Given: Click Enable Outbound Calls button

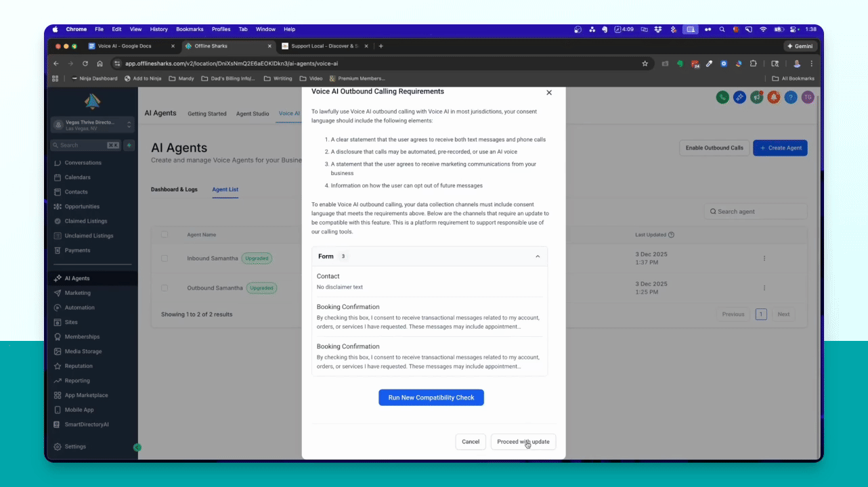Looking at the screenshot, I should [714, 147].
